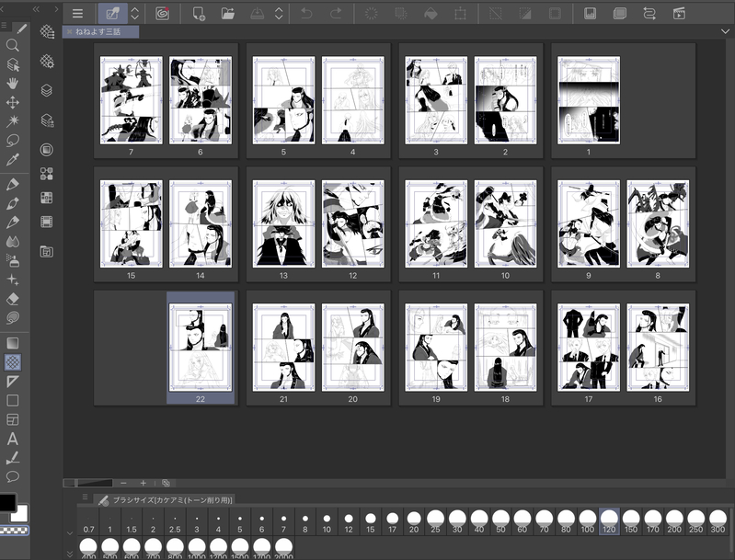The image size is (735, 560).
Task: Create a new document
Action: pyautogui.click(x=199, y=14)
